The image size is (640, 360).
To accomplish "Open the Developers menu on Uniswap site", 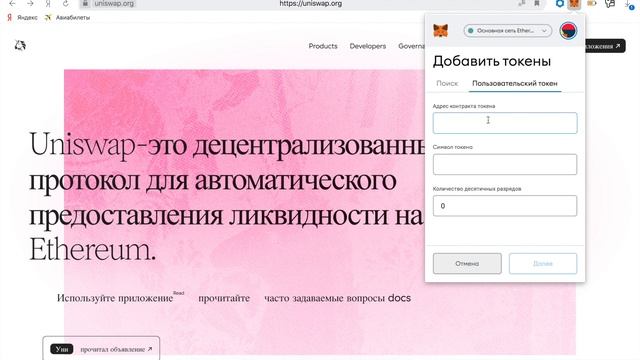I will pos(368,46).
